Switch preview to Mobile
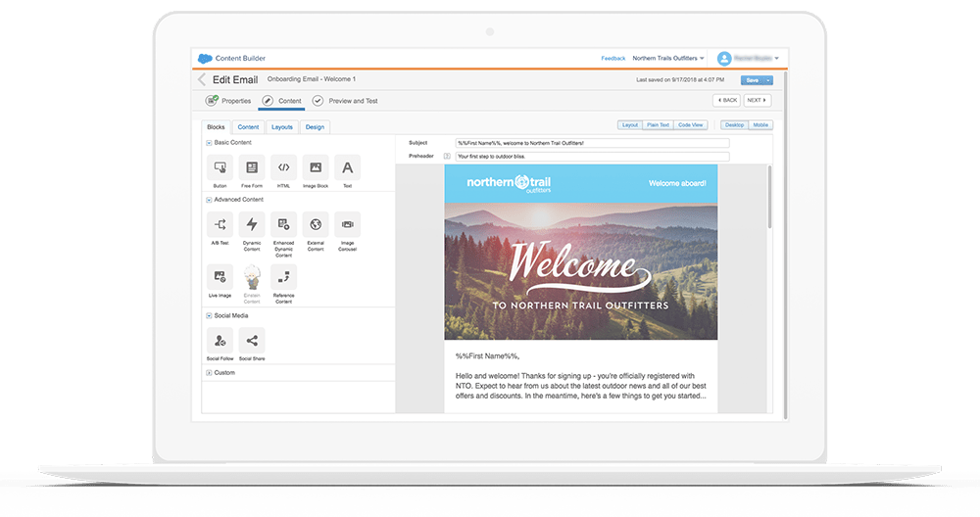Viewport: 980px width, 517px height. click(x=760, y=125)
